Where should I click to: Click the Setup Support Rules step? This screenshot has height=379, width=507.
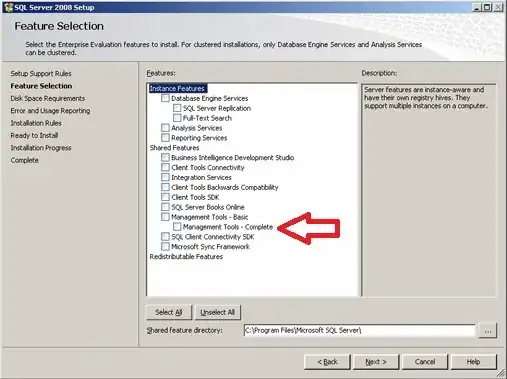[41, 74]
